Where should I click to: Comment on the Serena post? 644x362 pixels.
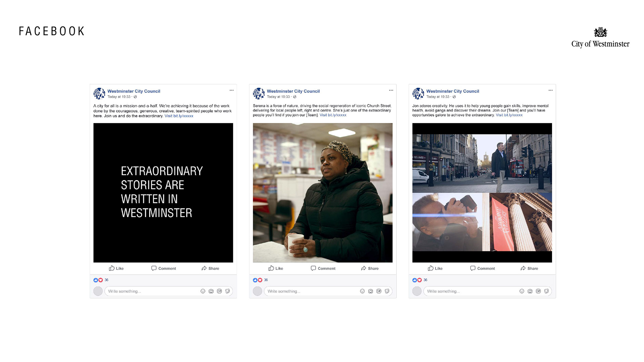[323, 268]
